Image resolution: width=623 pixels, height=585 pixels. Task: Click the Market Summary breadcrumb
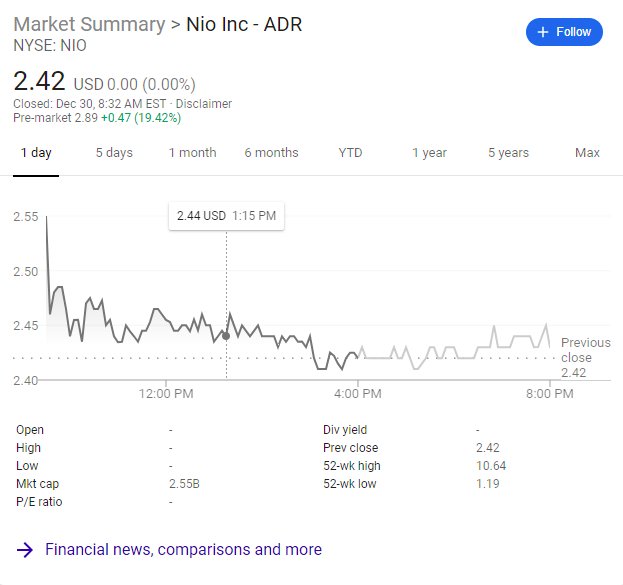pyautogui.click(x=89, y=24)
